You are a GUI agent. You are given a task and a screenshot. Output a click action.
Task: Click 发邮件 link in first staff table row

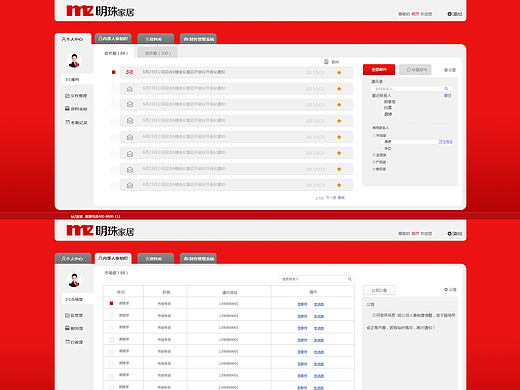pyautogui.click(x=302, y=304)
